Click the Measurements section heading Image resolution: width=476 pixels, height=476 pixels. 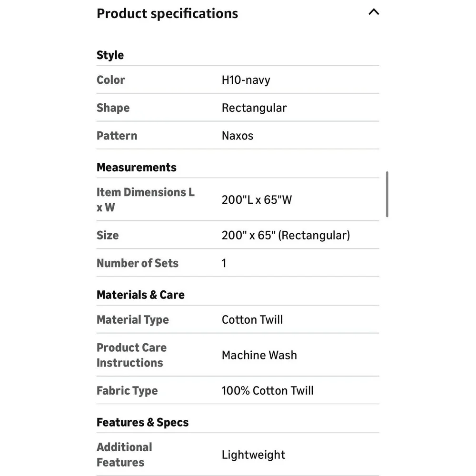(136, 168)
